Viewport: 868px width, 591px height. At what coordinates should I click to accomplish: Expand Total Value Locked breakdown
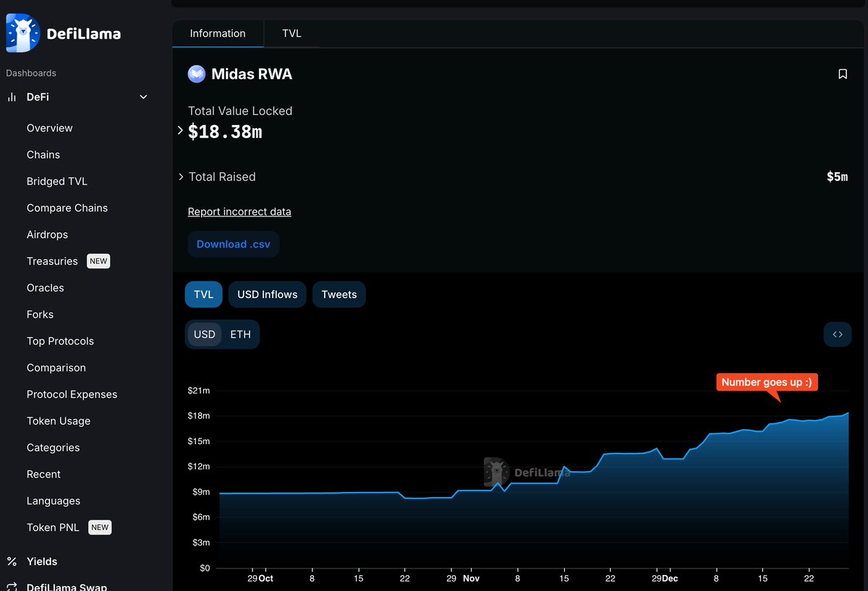pos(180,131)
